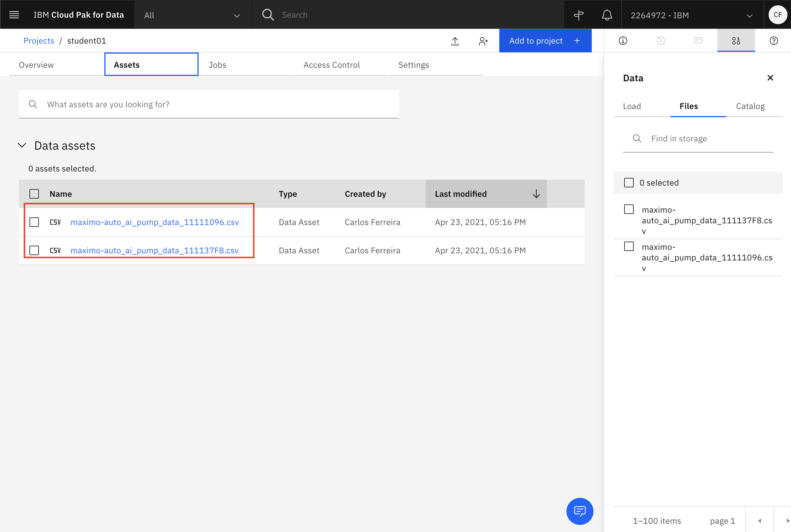Toggle the header row checkbox in assets list
Screen dimensions: 791x532
tap(34, 194)
